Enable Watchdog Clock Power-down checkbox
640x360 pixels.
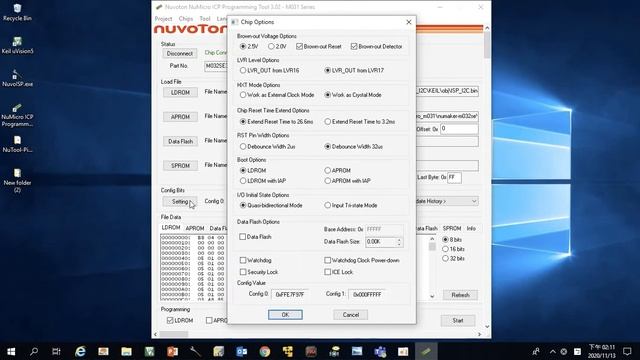362,260
